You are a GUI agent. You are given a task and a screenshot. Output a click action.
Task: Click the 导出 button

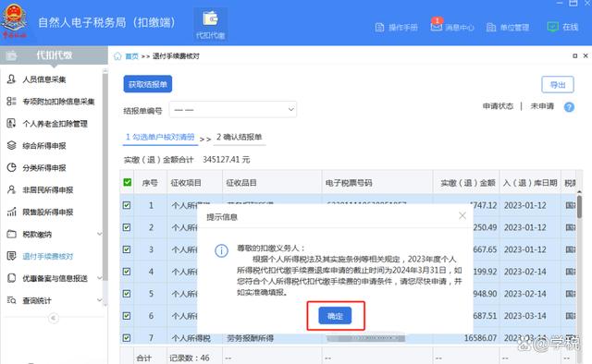[558, 85]
